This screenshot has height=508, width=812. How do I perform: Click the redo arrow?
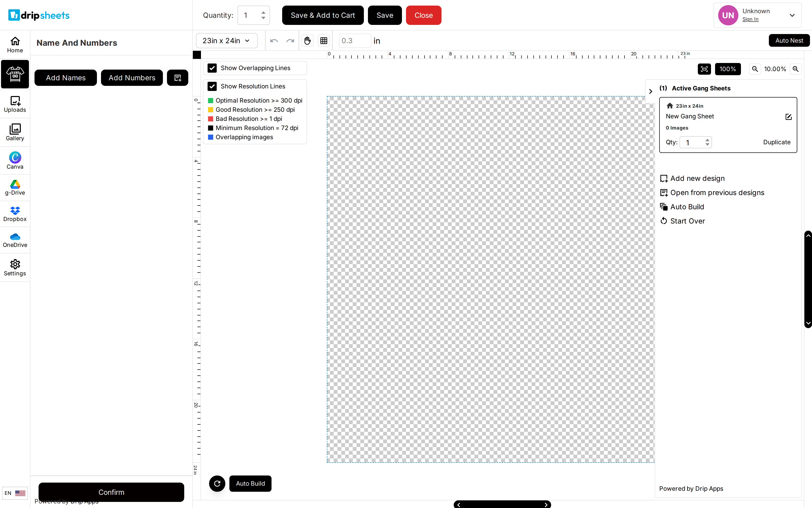290,41
